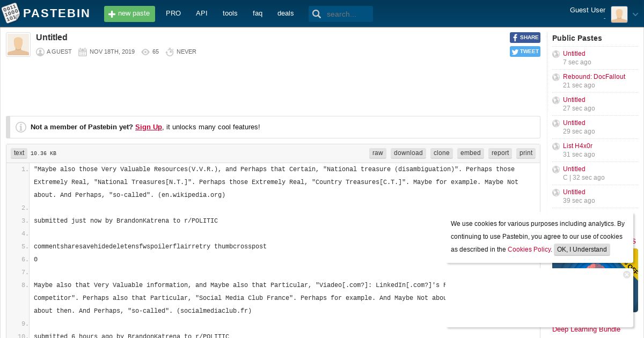
Task: Open the guest user avatar
Action: pyautogui.click(x=619, y=14)
